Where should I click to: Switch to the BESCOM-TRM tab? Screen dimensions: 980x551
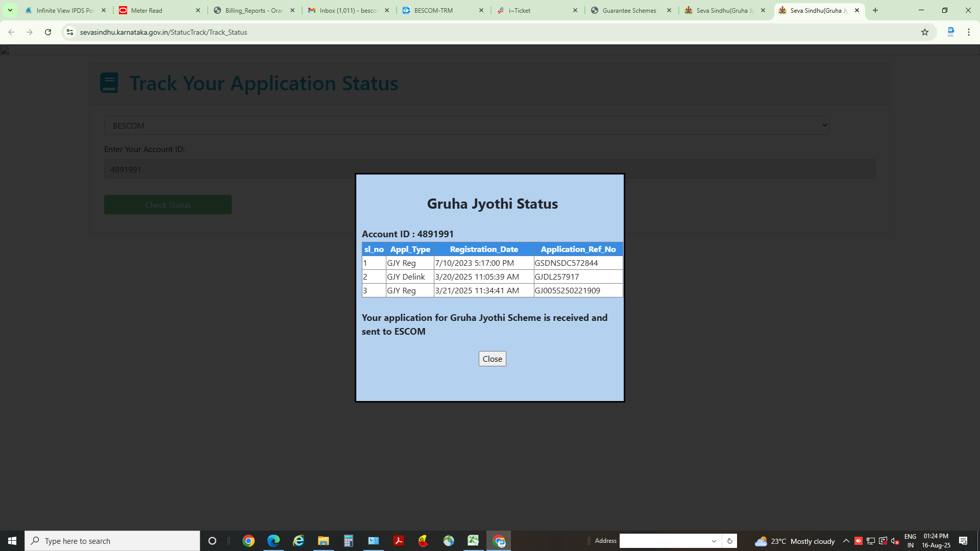(433, 10)
